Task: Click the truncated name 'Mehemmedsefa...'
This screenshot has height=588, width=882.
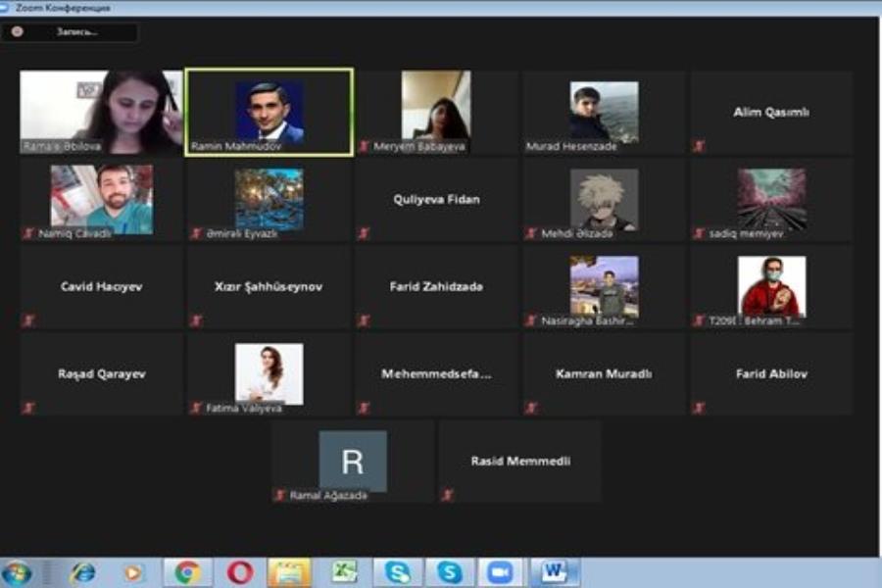Action: [436, 373]
